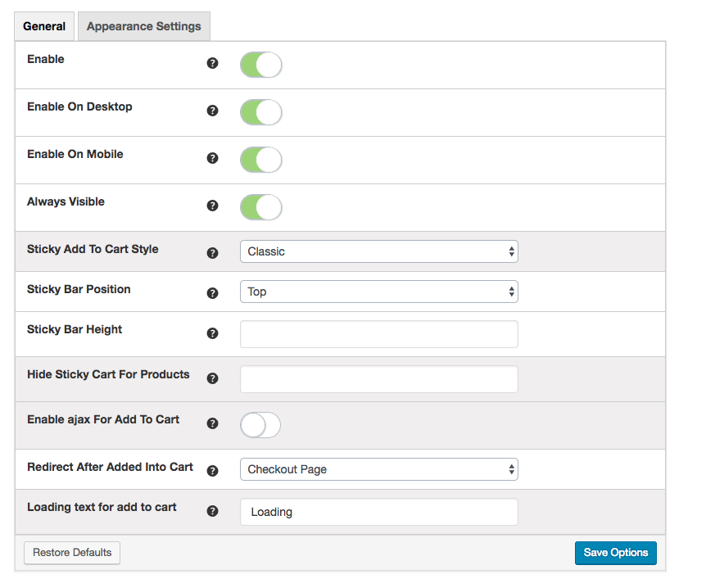Turn off the main Enable toggle
Screen dimensions: 715x588
[x=260, y=65]
